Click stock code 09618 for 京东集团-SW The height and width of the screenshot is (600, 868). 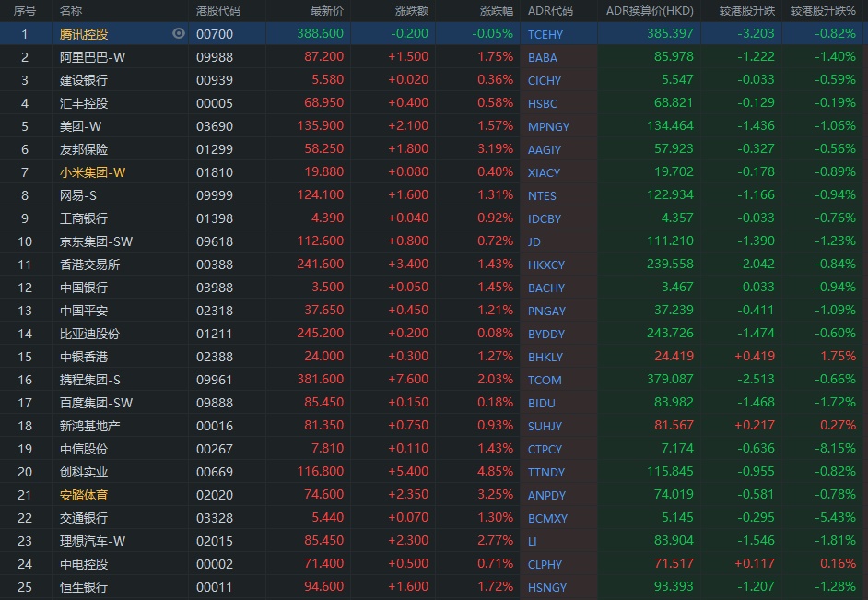(215, 241)
